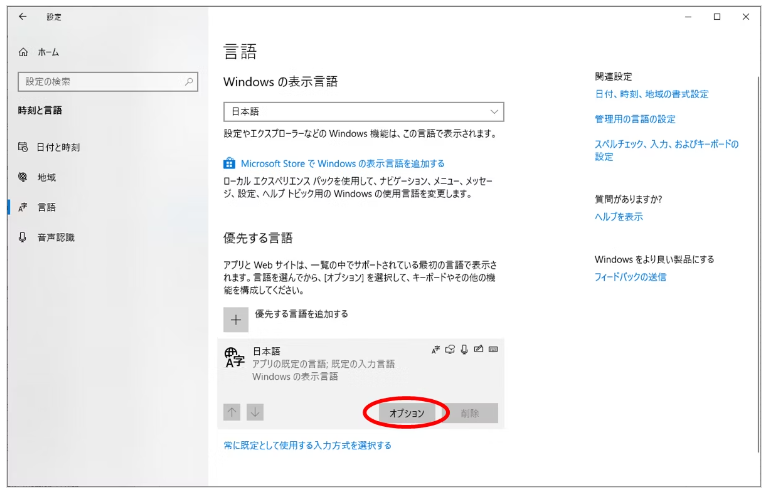Click the 音声認識 microphone icon
This screenshot has height=499, width=770.
[x=23, y=238]
